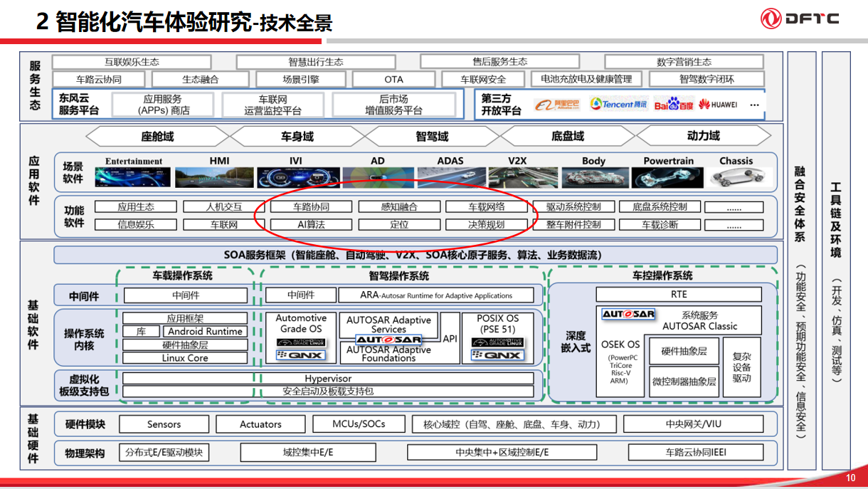868x489 pixels.
Task: Click the 微控制器抽象层 box
Action: coord(684,382)
